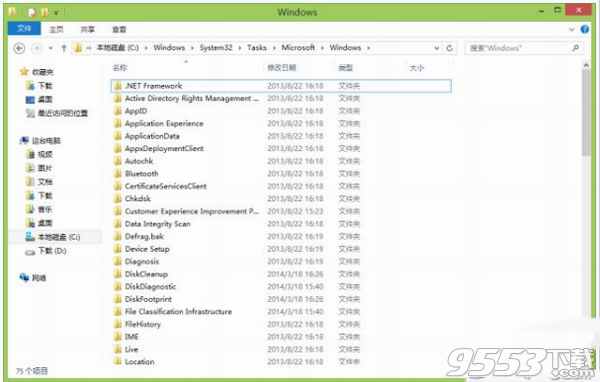Open 视频 folder in sidebar

coord(45,155)
